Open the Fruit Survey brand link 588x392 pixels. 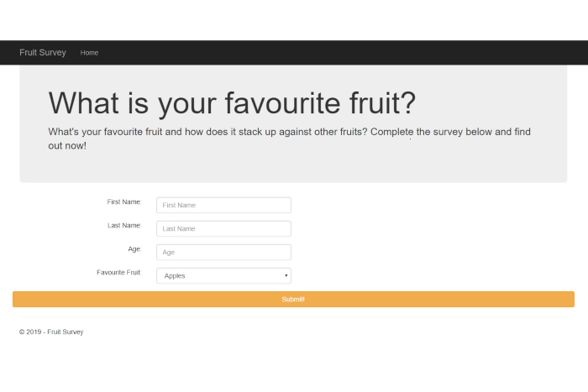[43, 53]
